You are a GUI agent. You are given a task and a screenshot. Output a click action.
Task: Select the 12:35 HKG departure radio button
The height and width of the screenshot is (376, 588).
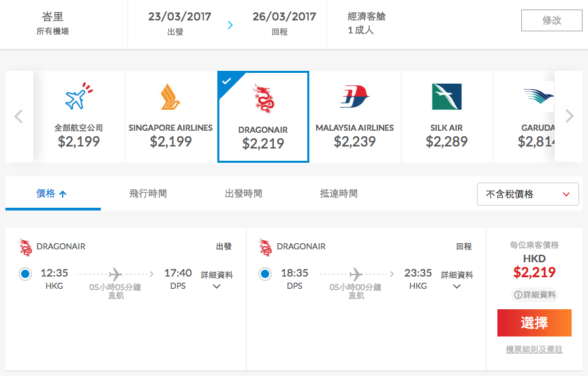[x=25, y=274]
